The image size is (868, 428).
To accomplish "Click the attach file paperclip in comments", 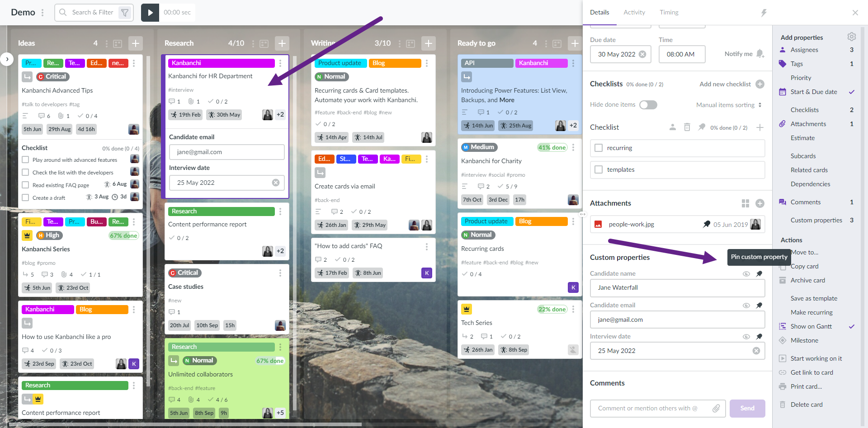I will [716, 409].
